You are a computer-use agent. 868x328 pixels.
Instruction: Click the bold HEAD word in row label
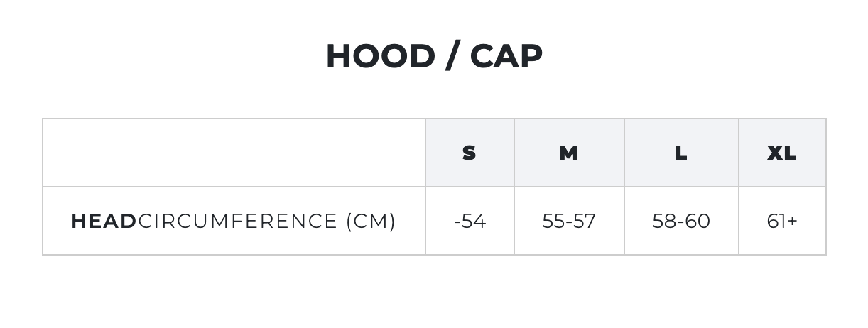tap(104, 222)
